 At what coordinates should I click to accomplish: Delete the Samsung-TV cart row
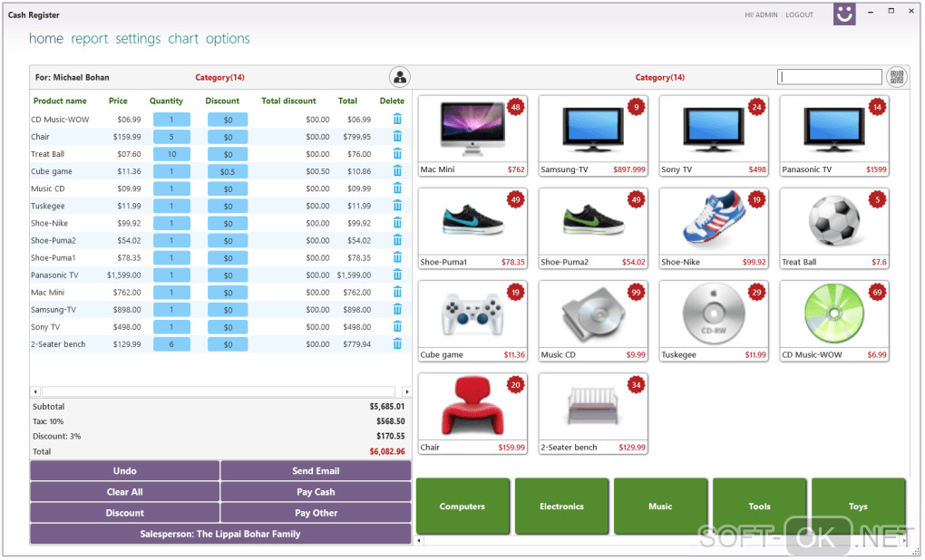point(397,310)
